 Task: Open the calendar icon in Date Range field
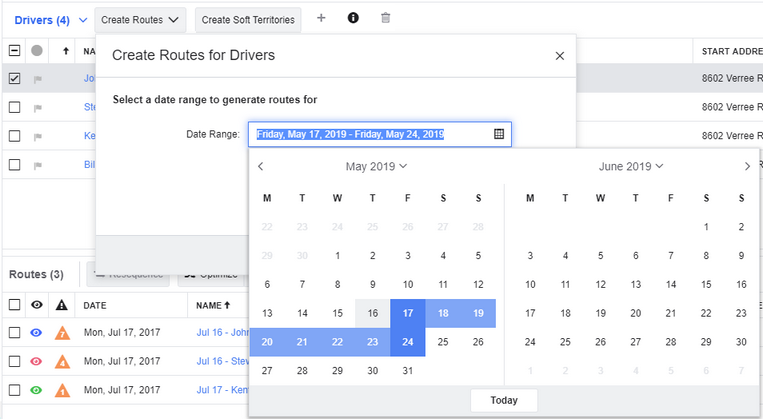point(499,134)
